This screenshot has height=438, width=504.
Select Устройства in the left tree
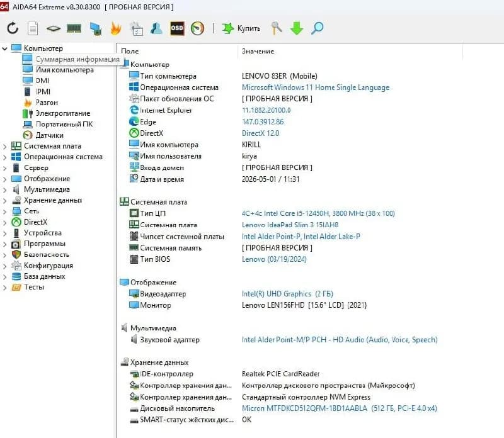coord(43,233)
